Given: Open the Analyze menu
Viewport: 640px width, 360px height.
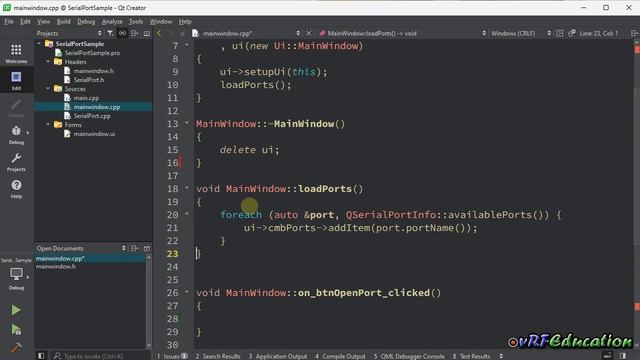Looking at the screenshot, I should [x=112, y=21].
